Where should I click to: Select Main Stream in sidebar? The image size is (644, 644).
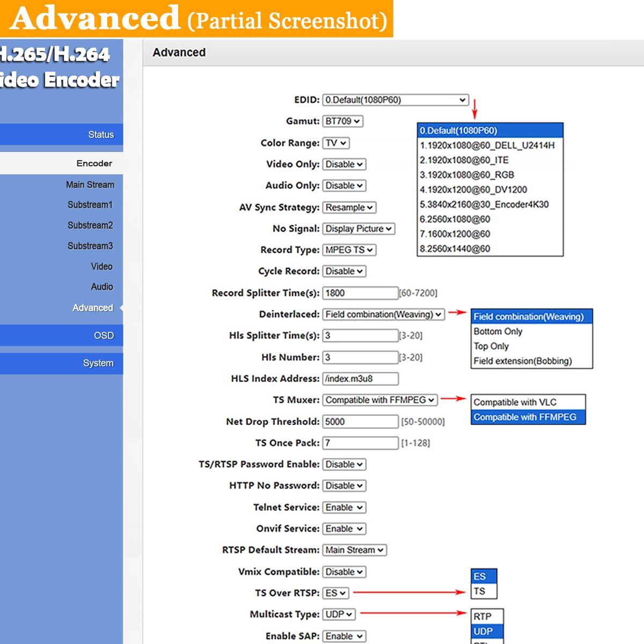point(90,185)
